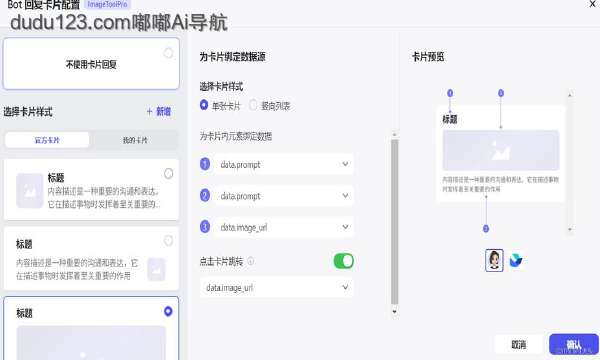Close the Bot card config dialog
The image size is (600, 360).
pos(592,4)
